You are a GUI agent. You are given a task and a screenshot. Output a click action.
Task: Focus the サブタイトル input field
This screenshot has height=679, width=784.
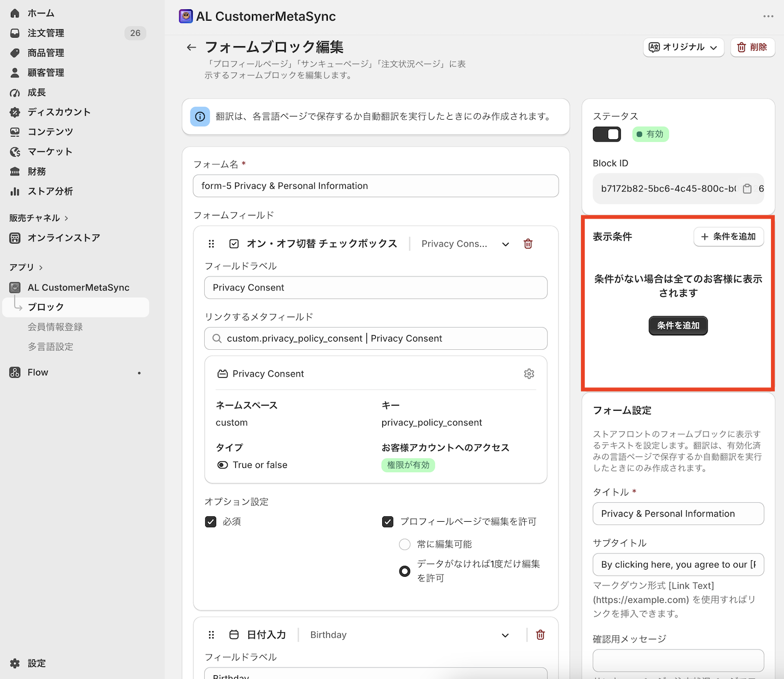[x=678, y=565]
